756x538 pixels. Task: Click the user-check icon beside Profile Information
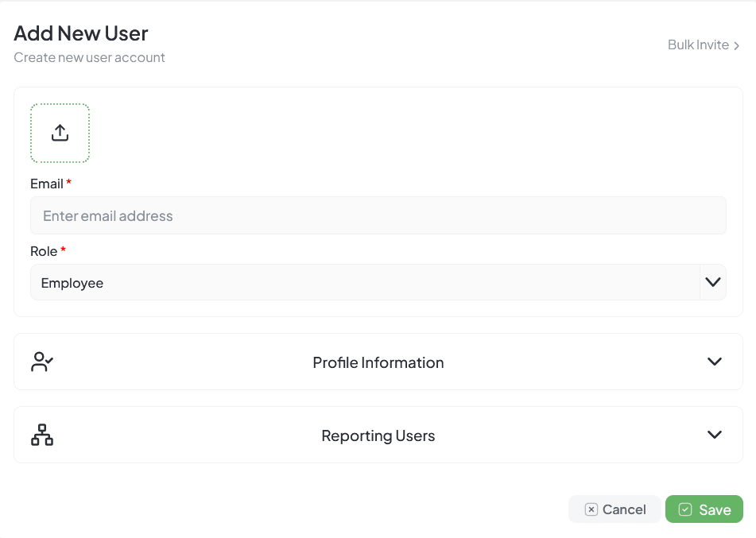coord(42,362)
